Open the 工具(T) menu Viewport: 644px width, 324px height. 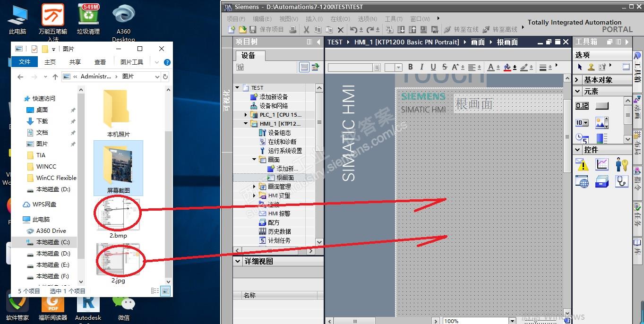click(394, 19)
